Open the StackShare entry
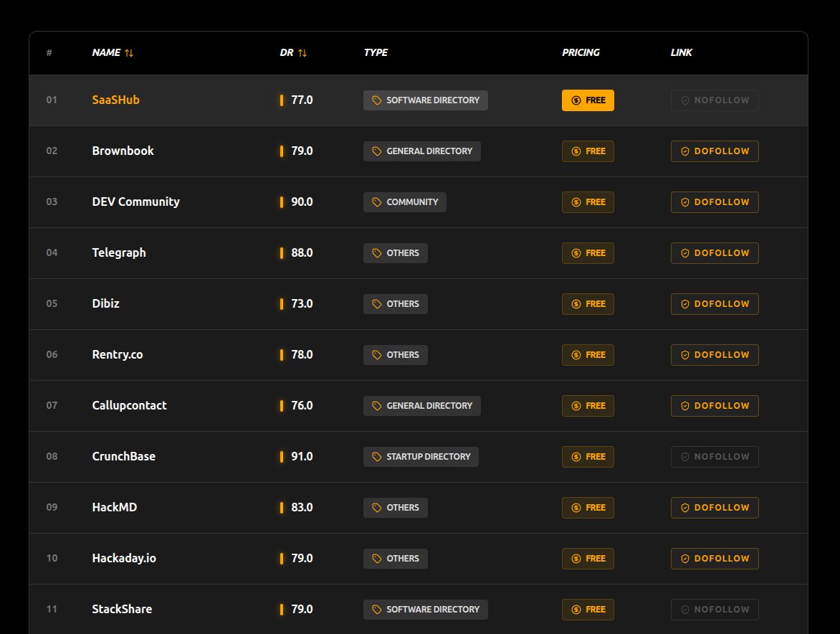 (122, 609)
